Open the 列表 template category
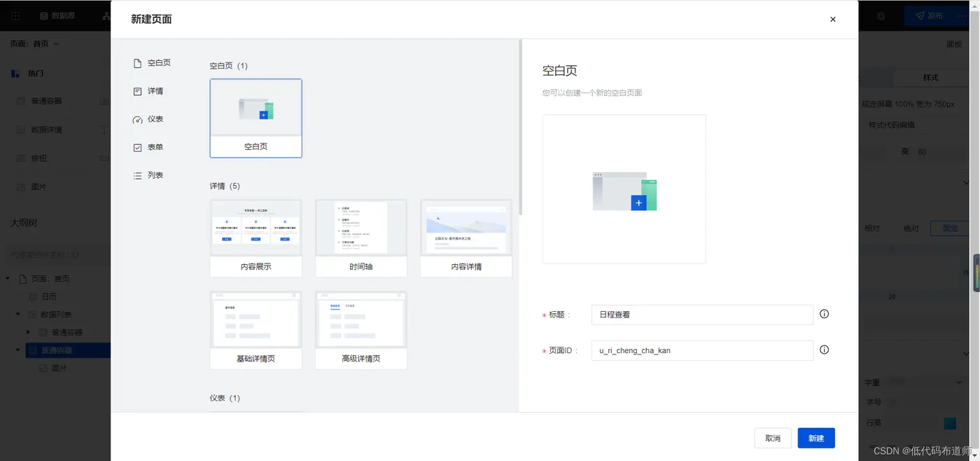 (x=148, y=175)
